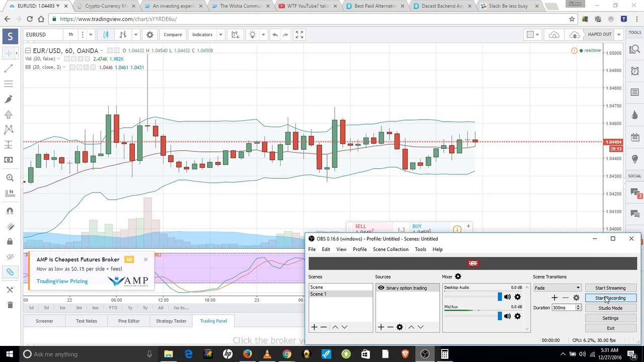The height and width of the screenshot is (362, 644).
Task: Toggle visibility eye of binary option trading source
Action: (x=381, y=288)
